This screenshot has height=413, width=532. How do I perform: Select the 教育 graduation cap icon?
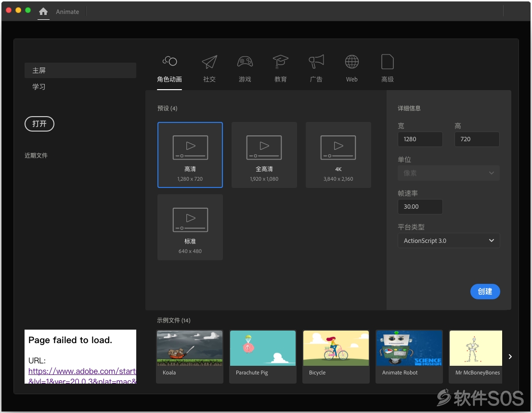(x=281, y=62)
